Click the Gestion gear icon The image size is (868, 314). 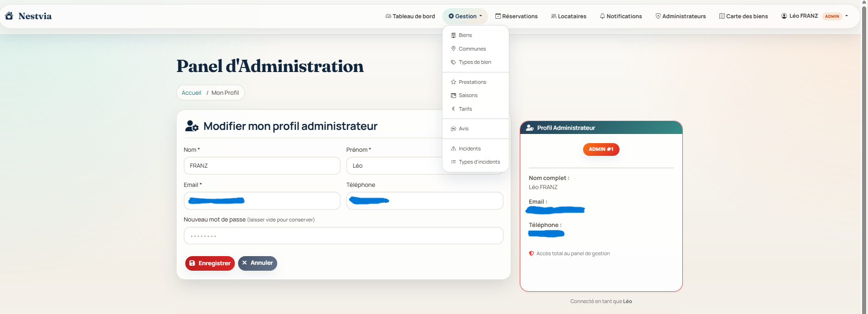(451, 16)
